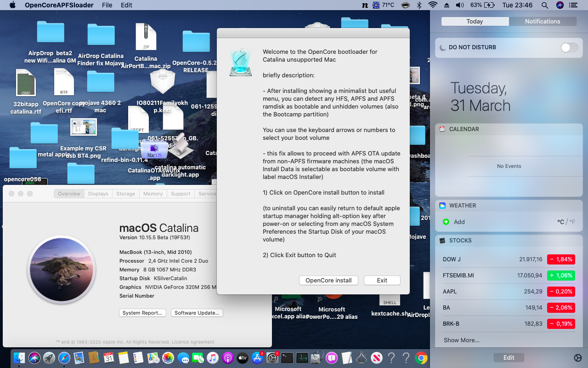Click the Exit button in the dialog

tap(382, 280)
